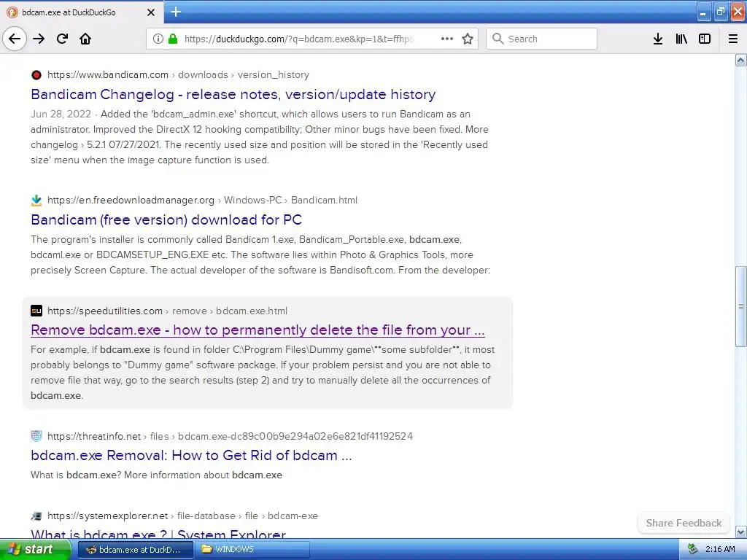Viewport: 747px width, 560px height.
Task: Click the 'Jun 28, 2022' result date
Action: [61, 114]
